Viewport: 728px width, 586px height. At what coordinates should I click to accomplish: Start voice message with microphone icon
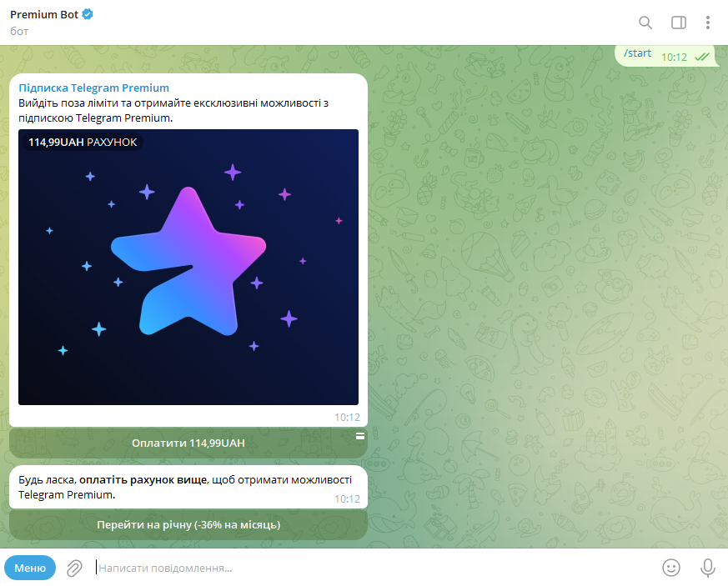(x=708, y=568)
